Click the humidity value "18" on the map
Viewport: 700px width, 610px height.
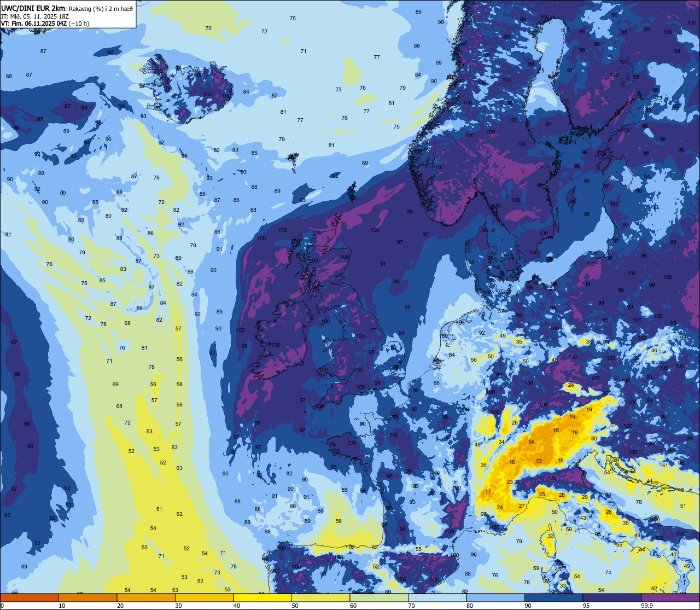561,461
